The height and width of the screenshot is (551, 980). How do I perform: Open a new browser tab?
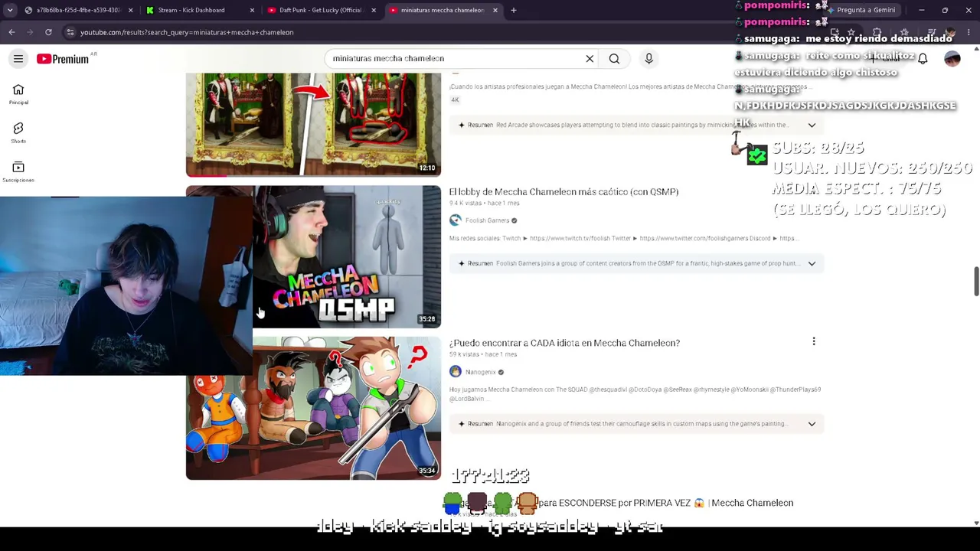pos(514,10)
